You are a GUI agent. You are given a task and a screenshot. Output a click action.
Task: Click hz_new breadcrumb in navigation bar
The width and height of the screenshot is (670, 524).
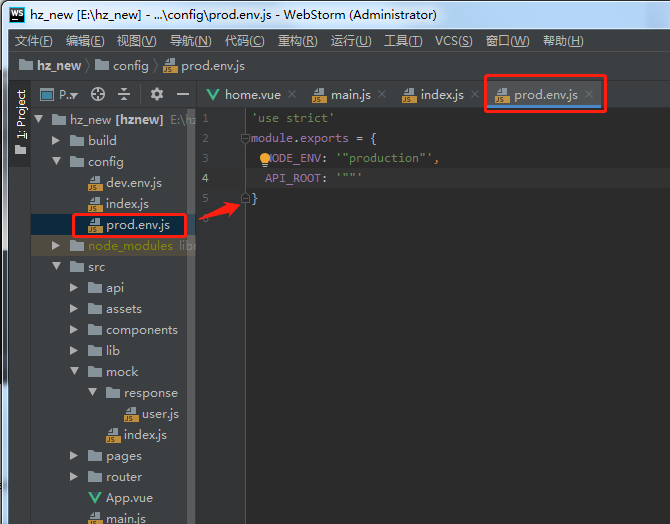pyautogui.click(x=50, y=65)
